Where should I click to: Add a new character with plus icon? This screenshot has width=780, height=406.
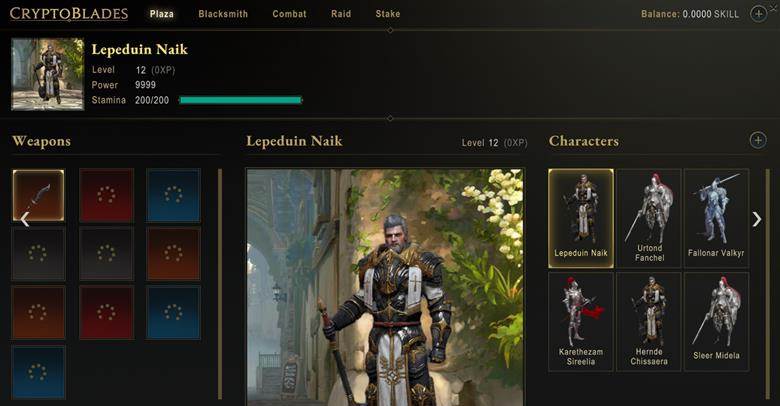pyautogui.click(x=758, y=140)
